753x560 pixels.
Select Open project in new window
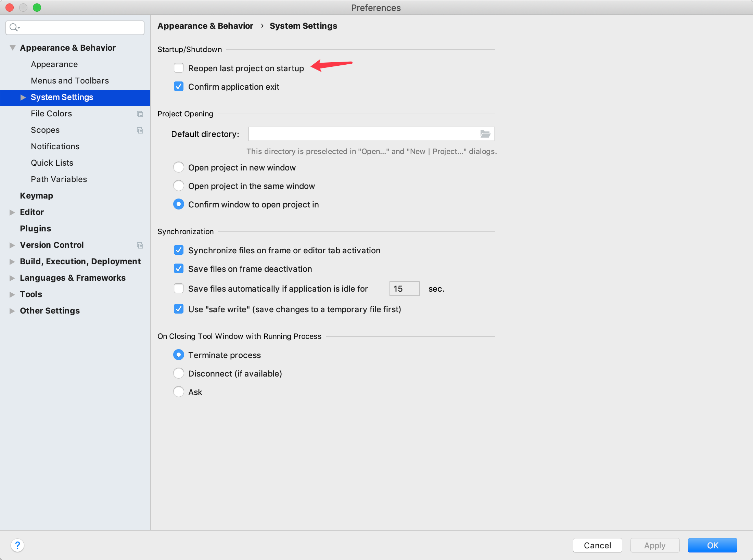pos(179,167)
